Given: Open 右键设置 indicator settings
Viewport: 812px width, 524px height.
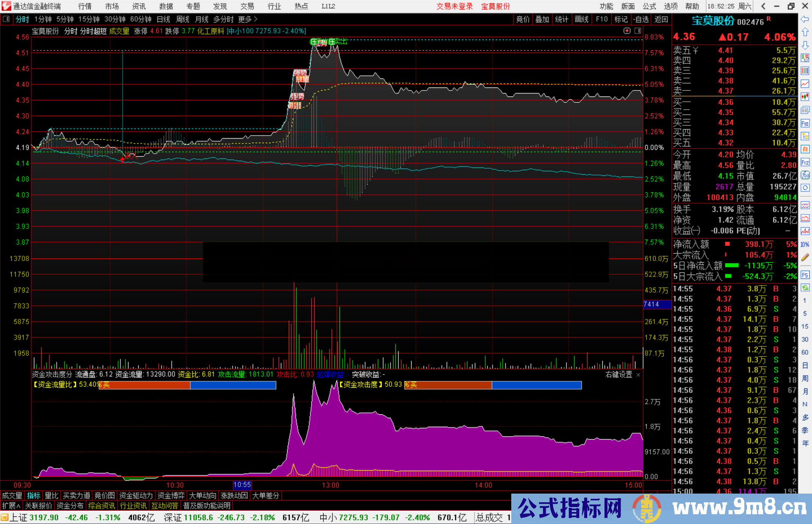Looking at the screenshot, I should 619,375.
